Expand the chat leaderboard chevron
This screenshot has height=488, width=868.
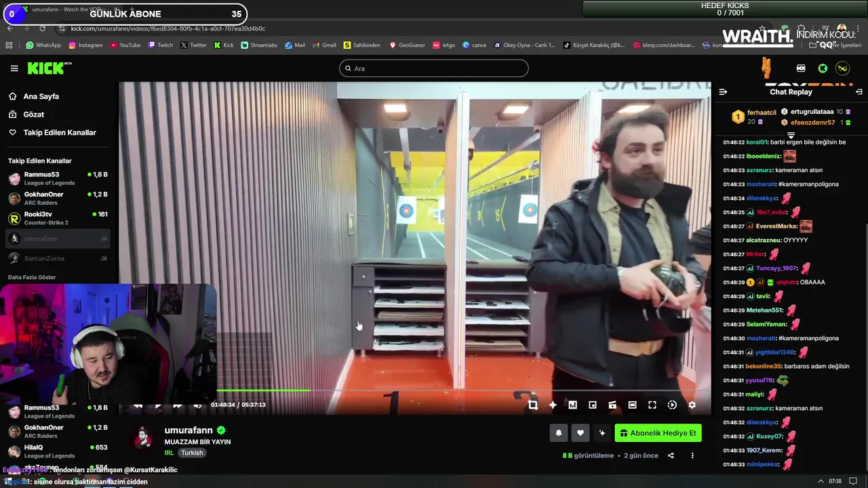coord(791,135)
